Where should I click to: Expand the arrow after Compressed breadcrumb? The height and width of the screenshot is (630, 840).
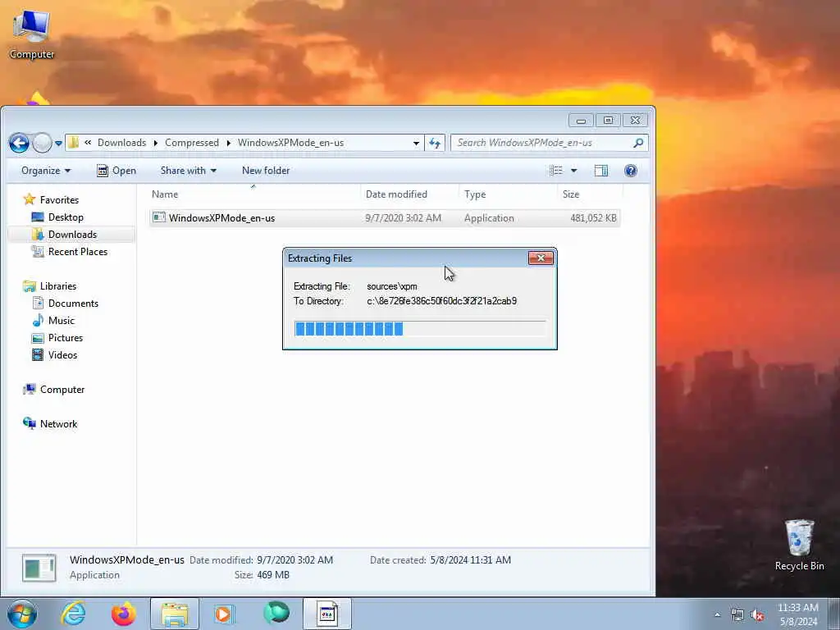click(228, 143)
